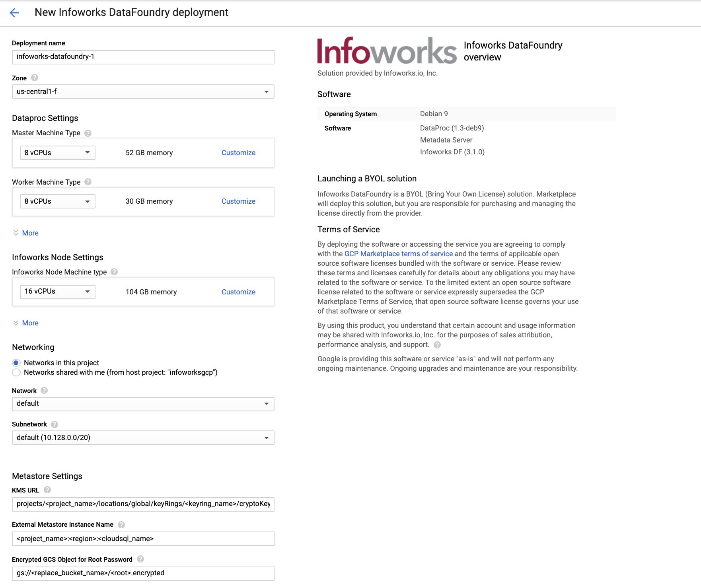Viewport: 701px width, 588px height.
Task: Click the Terms of Service heading
Action: (349, 230)
